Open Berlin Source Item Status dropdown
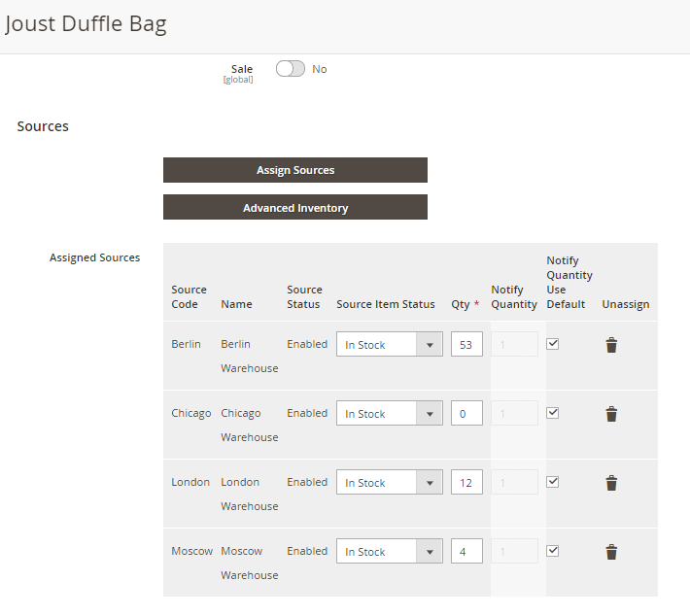 coord(389,345)
